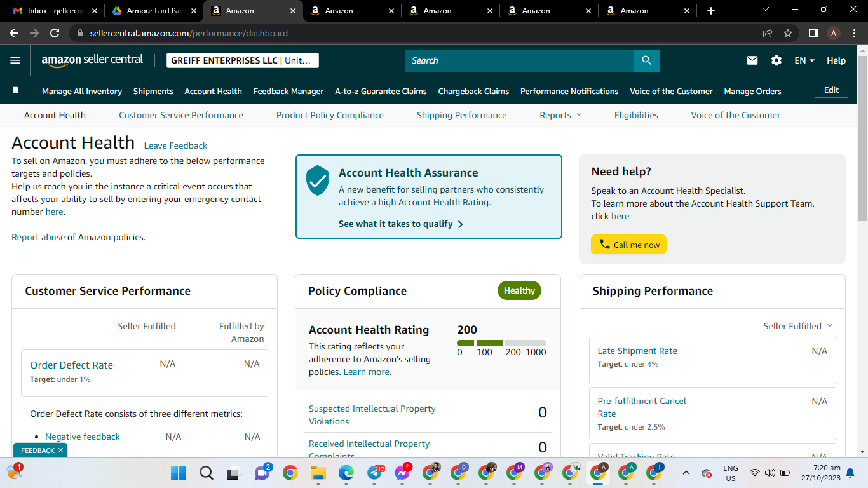The width and height of the screenshot is (868, 488).
Task: Click the Negative feedback link
Action: click(83, 437)
